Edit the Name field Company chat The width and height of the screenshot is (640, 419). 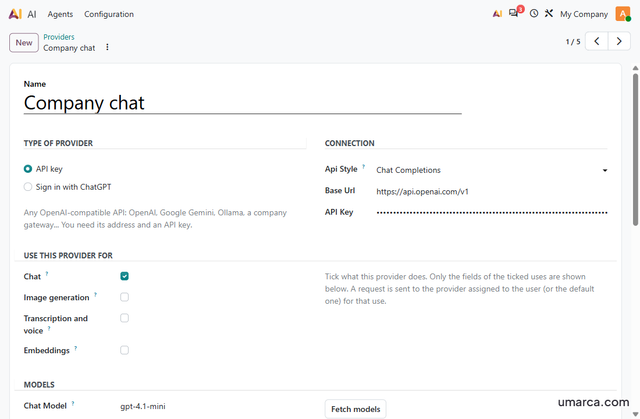click(x=242, y=103)
